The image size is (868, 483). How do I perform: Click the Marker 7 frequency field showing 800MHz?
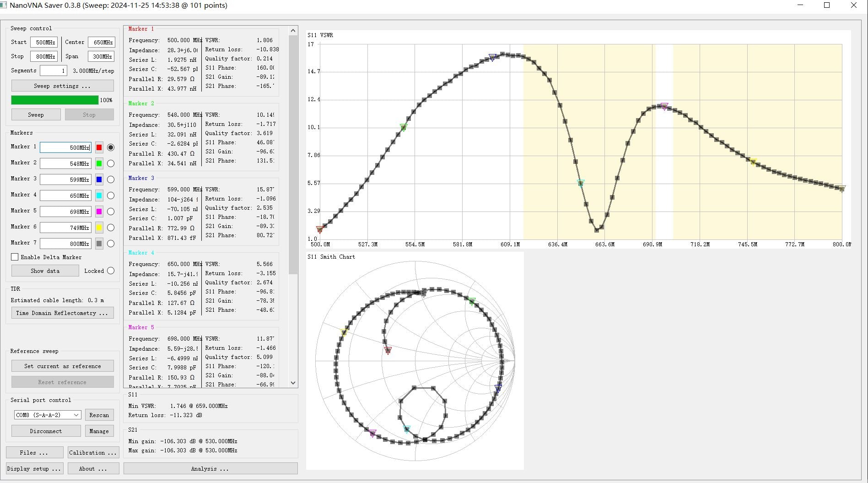65,244
